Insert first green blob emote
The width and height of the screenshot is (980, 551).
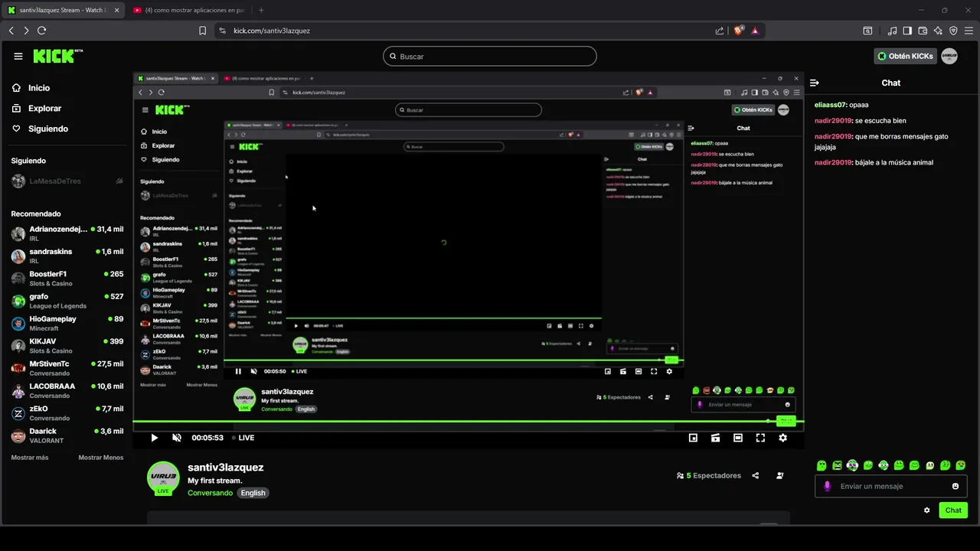822,465
